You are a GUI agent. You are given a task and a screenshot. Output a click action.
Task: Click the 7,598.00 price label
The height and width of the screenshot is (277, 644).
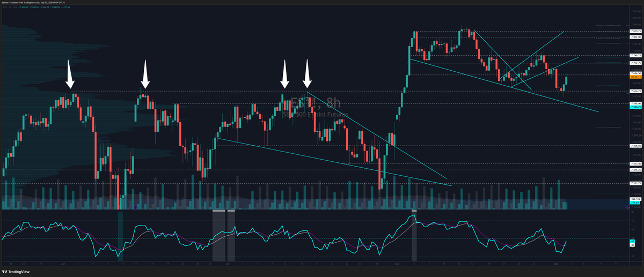[635, 103]
